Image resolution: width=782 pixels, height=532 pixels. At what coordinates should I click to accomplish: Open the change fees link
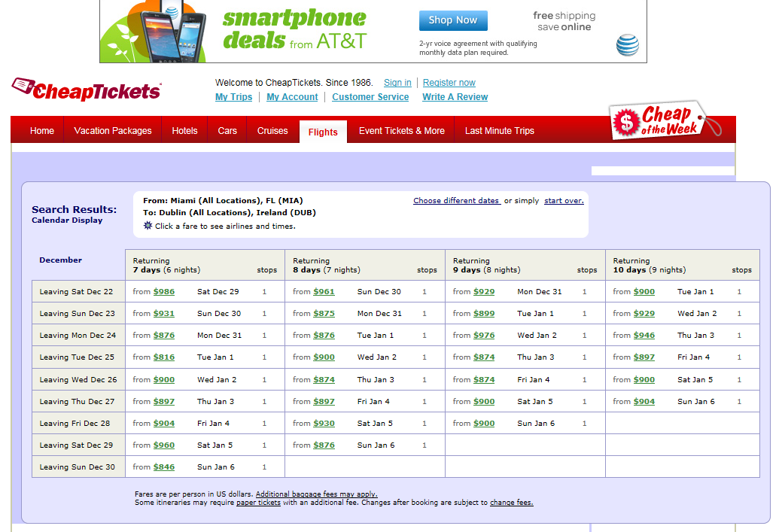(511, 502)
